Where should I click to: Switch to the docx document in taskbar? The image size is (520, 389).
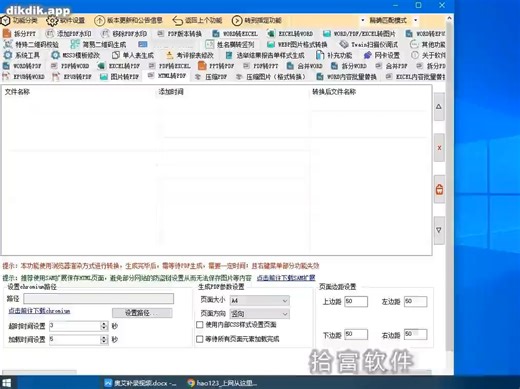[x=140, y=383]
